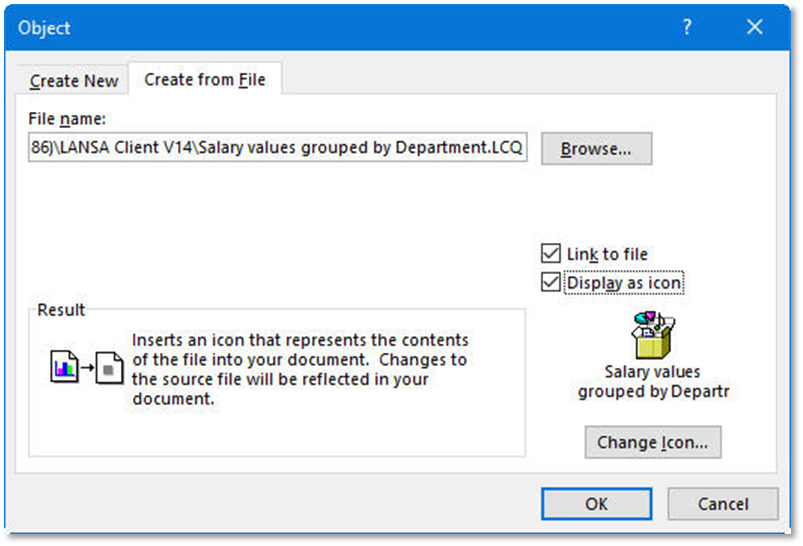This screenshot has height=546, width=803.
Task: Click the 'Object' title bar text
Action: [x=44, y=28]
